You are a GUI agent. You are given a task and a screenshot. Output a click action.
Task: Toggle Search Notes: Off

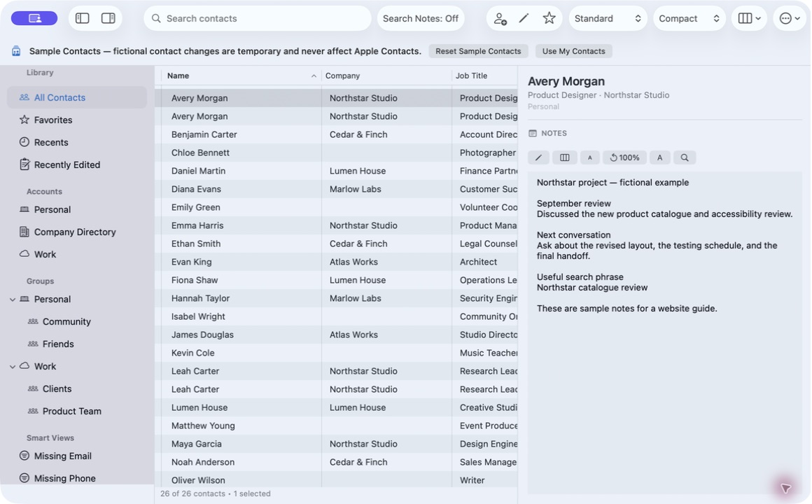click(421, 18)
